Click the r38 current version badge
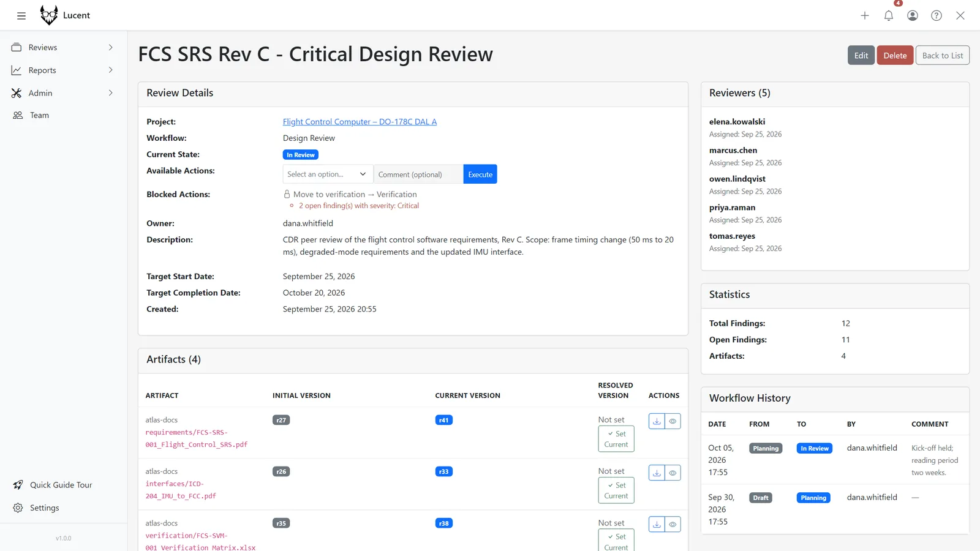The width and height of the screenshot is (980, 551). pos(444,523)
